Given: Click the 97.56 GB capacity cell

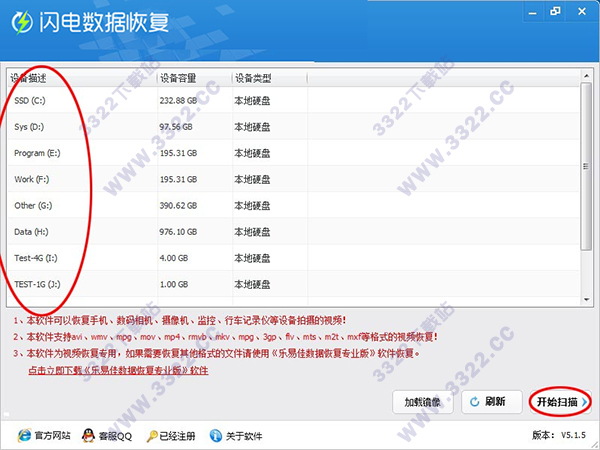Looking at the screenshot, I should pos(176,127).
